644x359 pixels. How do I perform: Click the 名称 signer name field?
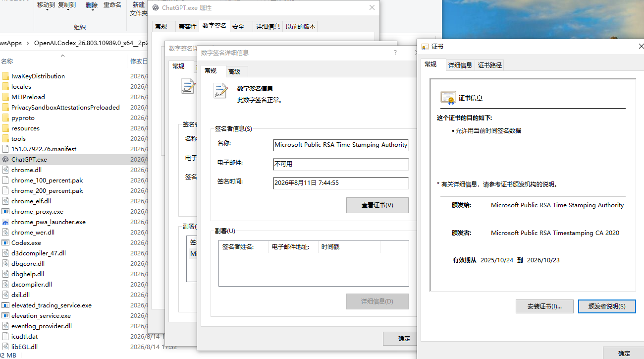(x=341, y=145)
